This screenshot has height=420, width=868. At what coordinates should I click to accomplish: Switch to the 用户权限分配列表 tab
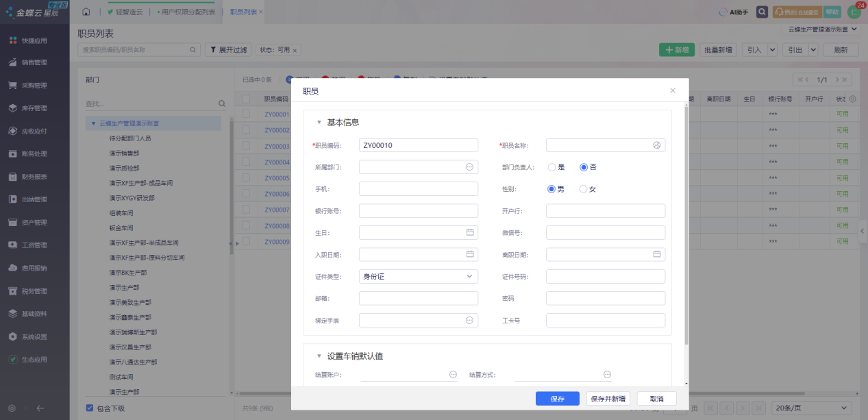point(188,12)
